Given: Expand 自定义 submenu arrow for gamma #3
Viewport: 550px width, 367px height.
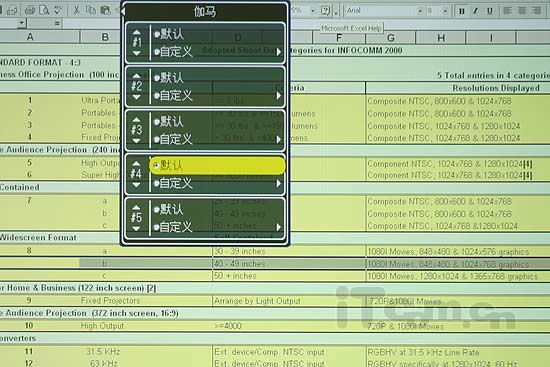Looking at the screenshot, I should 279,139.
